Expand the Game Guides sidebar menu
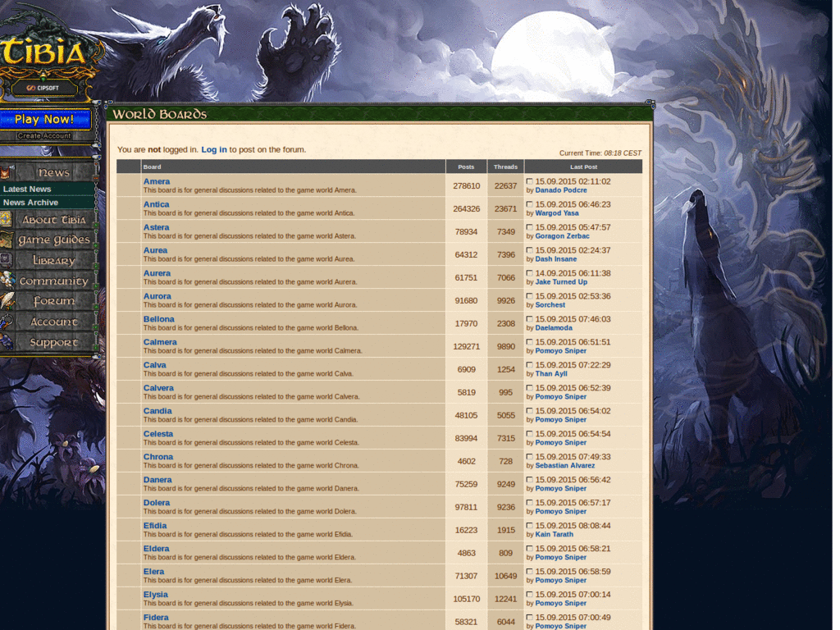Image resolution: width=840 pixels, height=630 pixels. pos(48,240)
